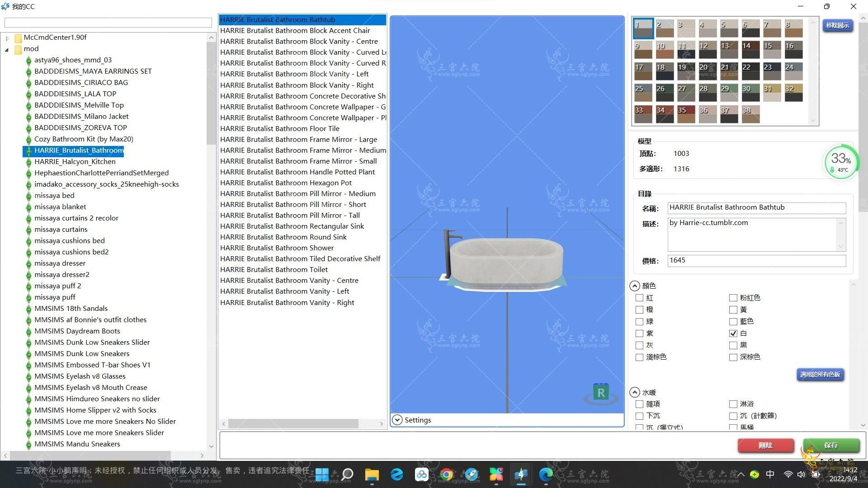Click the McCmdCenter1.90f folder icon
Viewport: 868px width, 488px height.
(x=18, y=38)
